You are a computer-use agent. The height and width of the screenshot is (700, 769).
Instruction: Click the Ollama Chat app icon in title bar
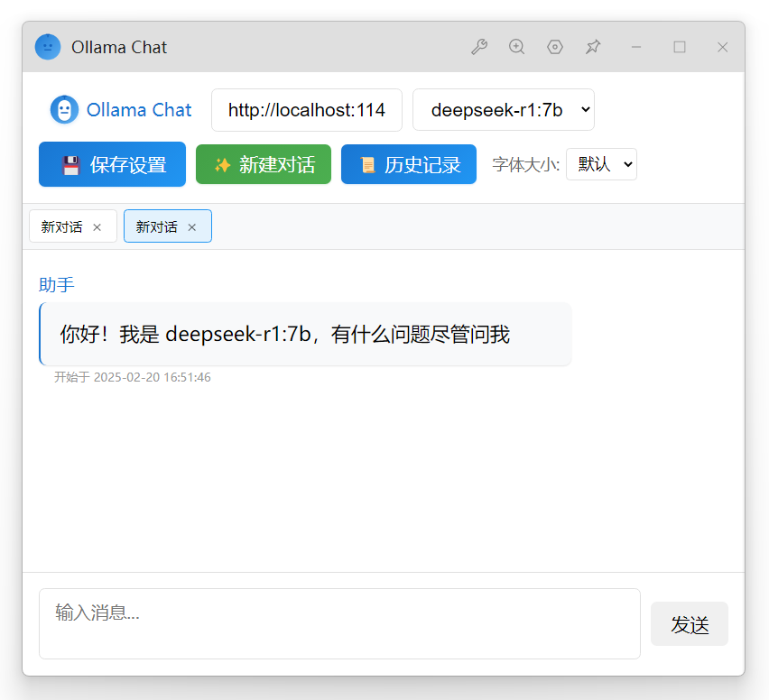point(48,47)
